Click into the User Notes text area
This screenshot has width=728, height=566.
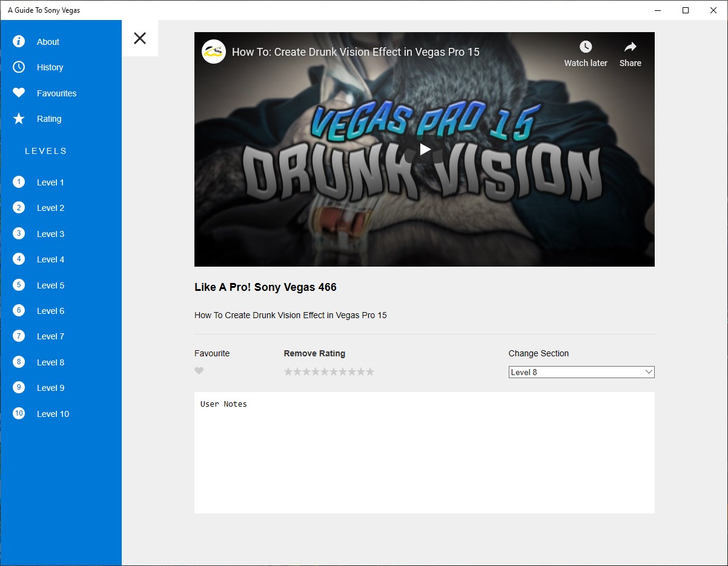(425, 453)
